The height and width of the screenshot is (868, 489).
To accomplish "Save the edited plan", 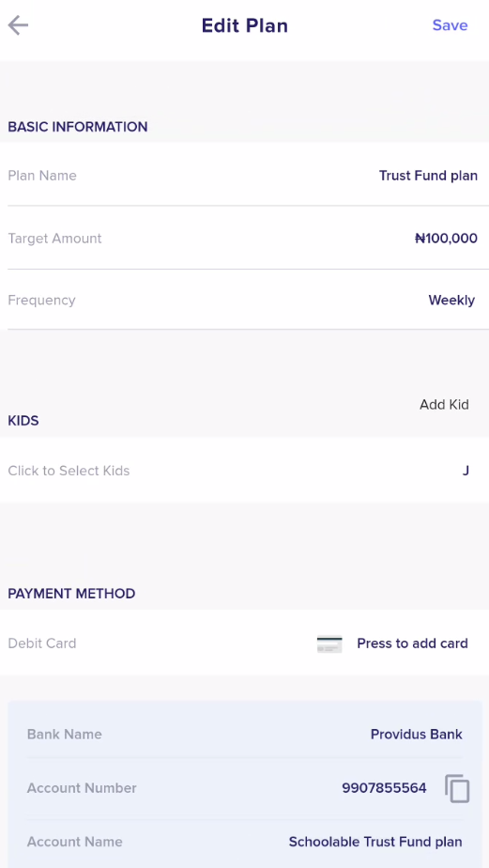I will (x=450, y=25).
